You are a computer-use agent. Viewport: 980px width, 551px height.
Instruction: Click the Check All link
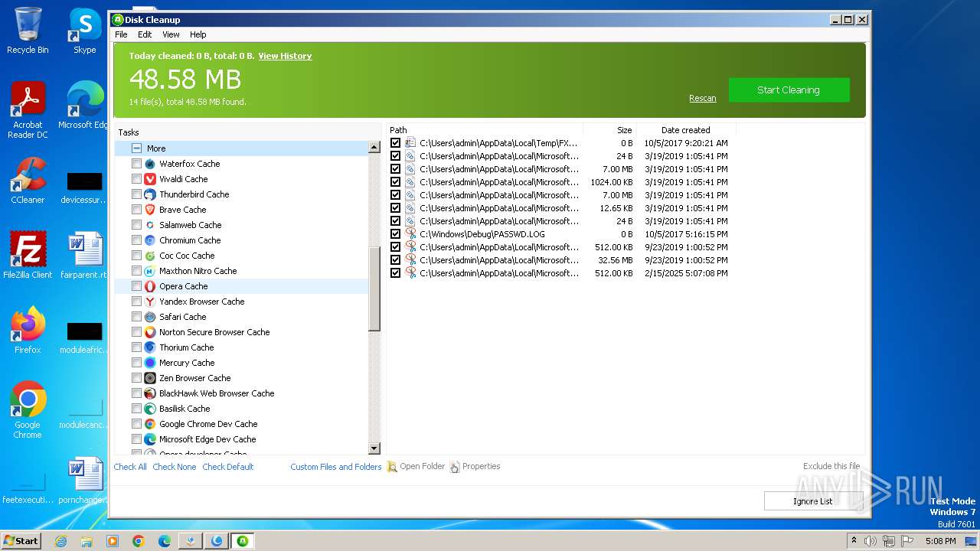(x=130, y=467)
